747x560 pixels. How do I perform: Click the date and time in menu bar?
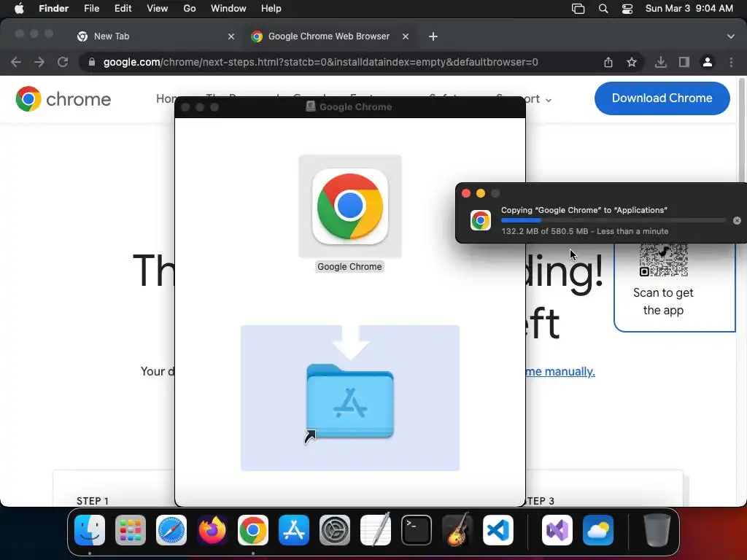689,9
